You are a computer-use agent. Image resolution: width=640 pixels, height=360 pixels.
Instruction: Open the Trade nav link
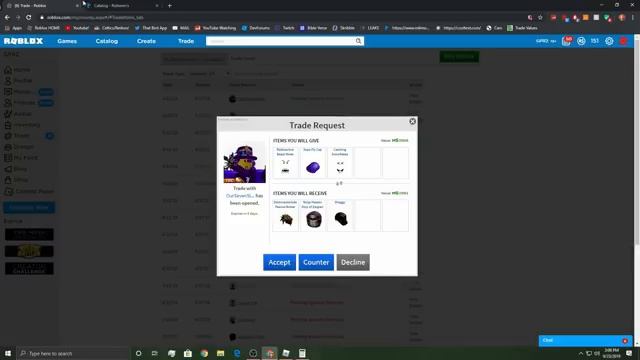click(x=186, y=41)
